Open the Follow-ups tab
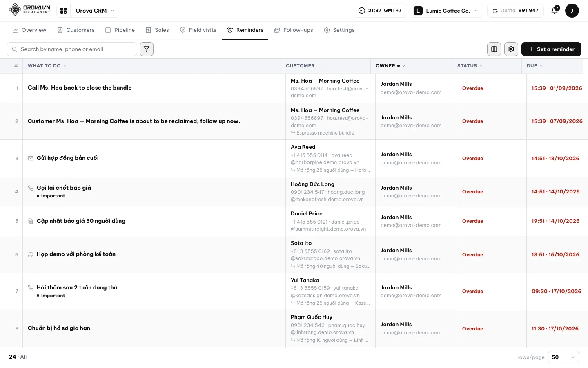This screenshot has width=588, height=368. click(294, 30)
